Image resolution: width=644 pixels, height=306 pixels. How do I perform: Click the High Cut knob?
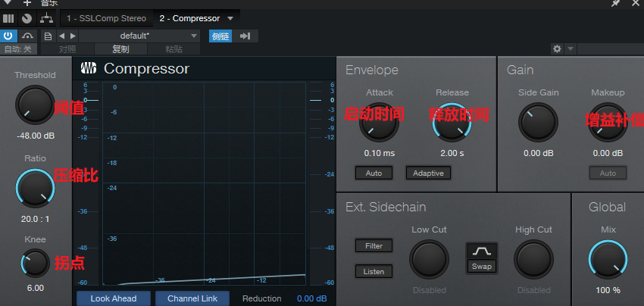click(x=534, y=260)
